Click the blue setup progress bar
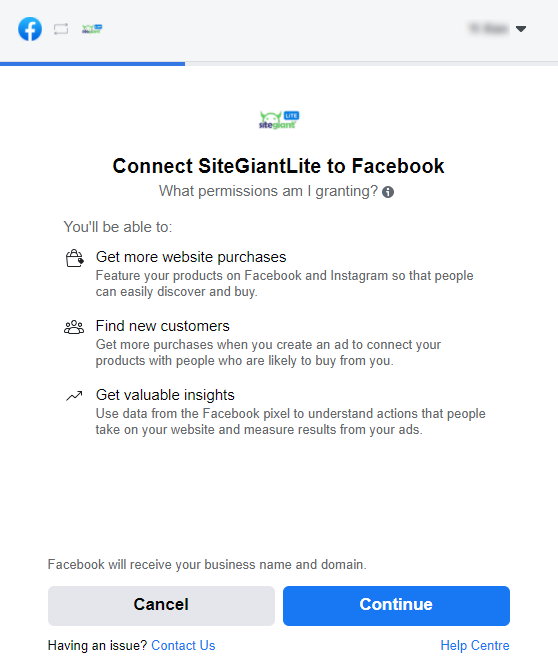Screen dimensions: 558x663 (92, 64)
